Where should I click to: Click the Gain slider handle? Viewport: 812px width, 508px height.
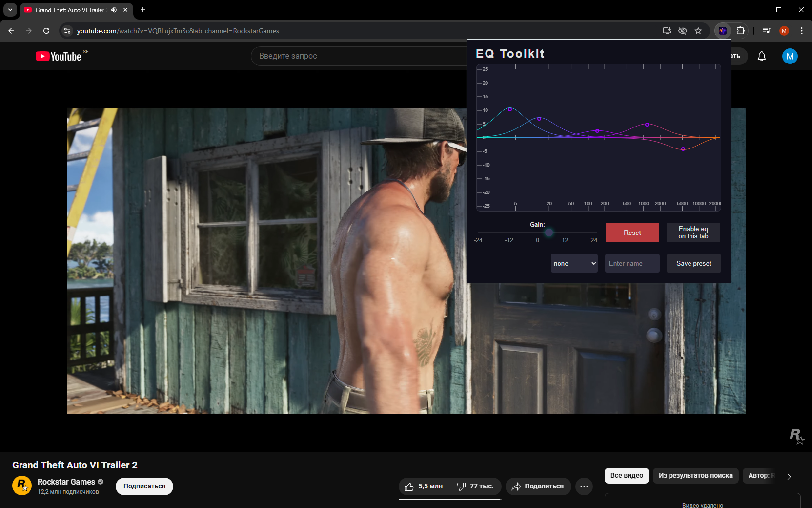click(x=549, y=233)
